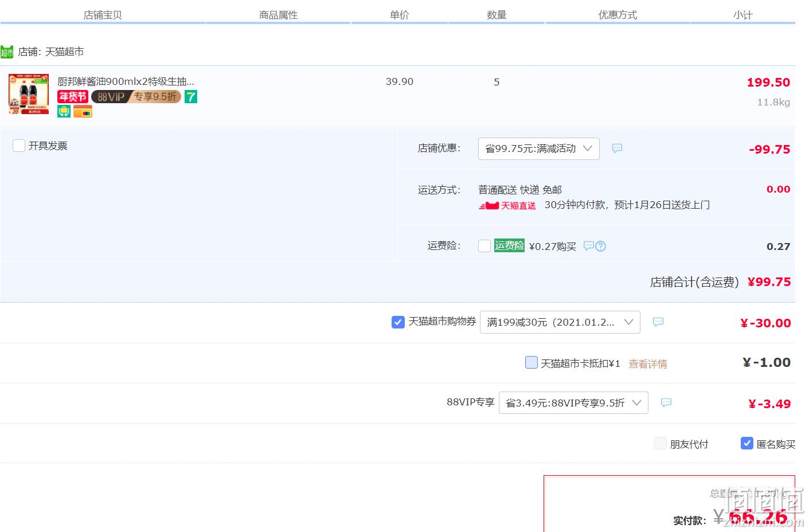Click the green 运费险 tag
The height and width of the screenshot is (532, 809).
tap(509, 246)
